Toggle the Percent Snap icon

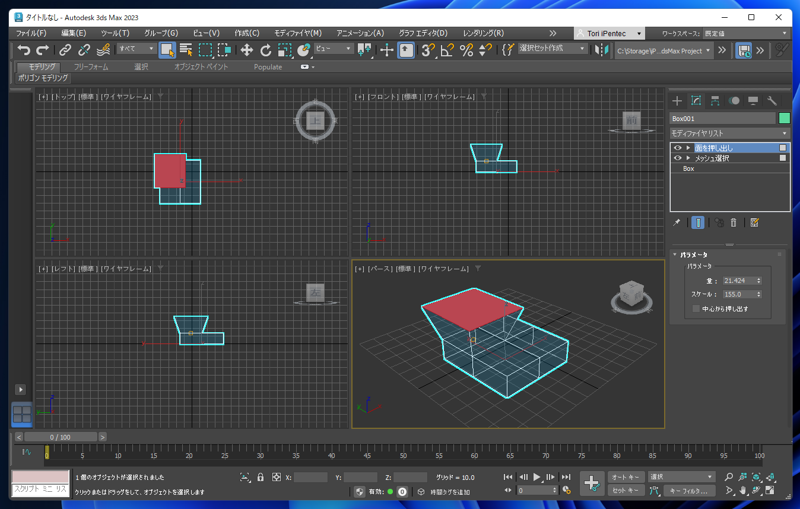pos(466,50)
